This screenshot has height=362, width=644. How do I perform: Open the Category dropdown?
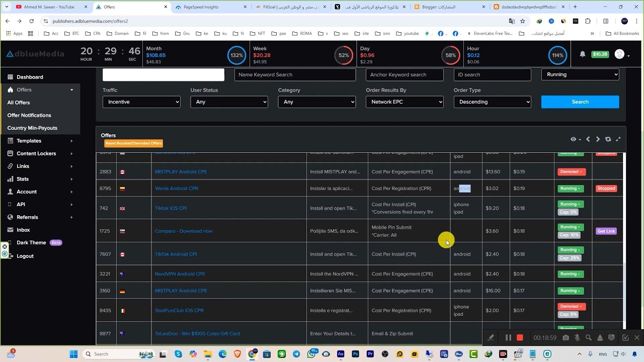point(317,102)
